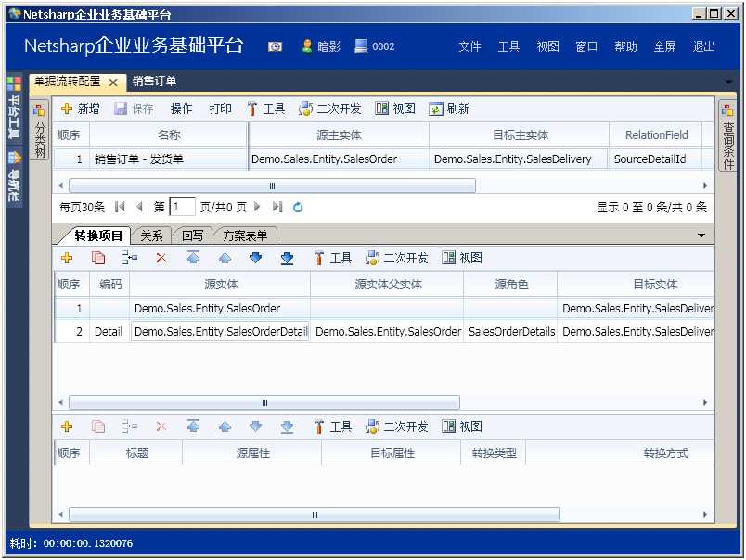Open 二次开发 in 转换项目 toolbar
The width and height of the screenshot is (746, 560).
coord(397,258)
